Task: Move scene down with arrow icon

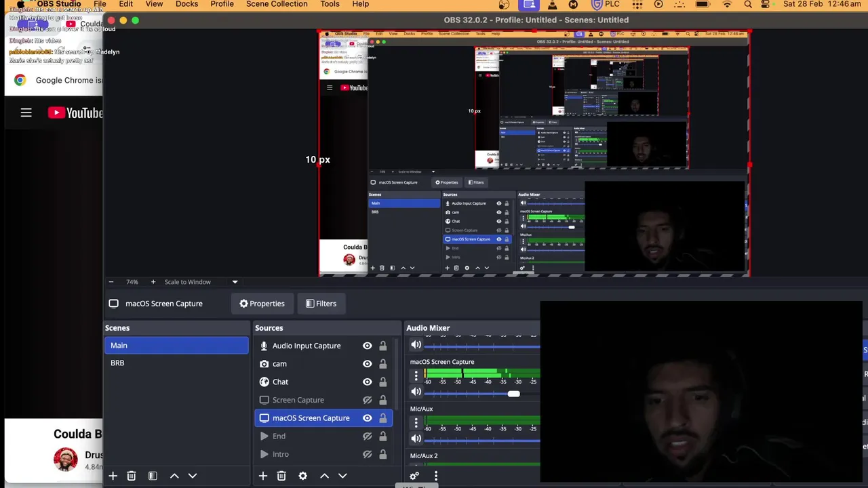Action: tap(193, 476)
